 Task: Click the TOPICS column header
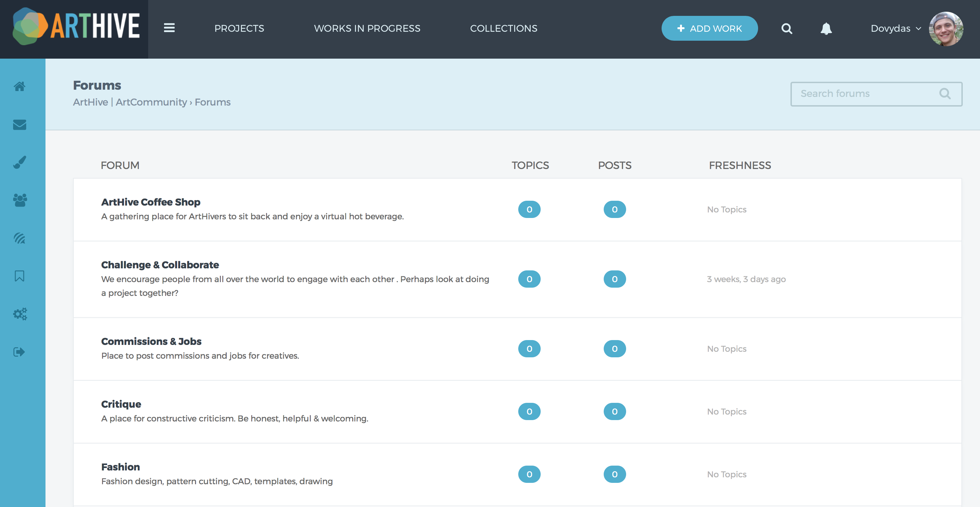click(x=530, y=165)
